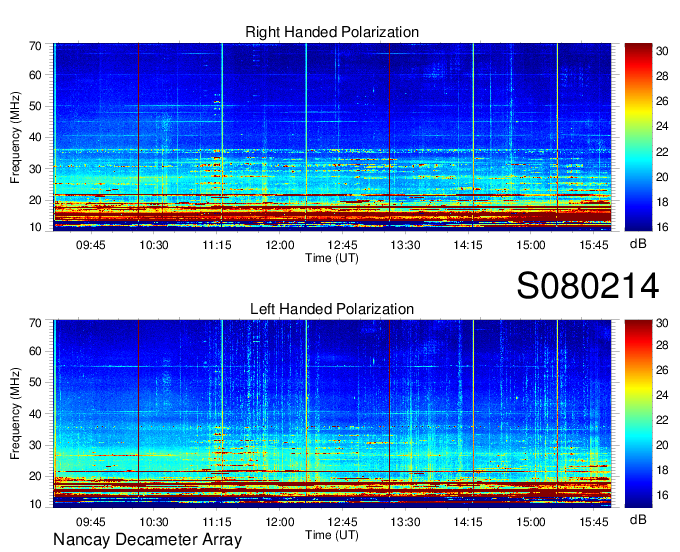The width and height of the screenshot is (680, 552).
Task: Click the top plot's color scale bar
Action: click(638, 137)
